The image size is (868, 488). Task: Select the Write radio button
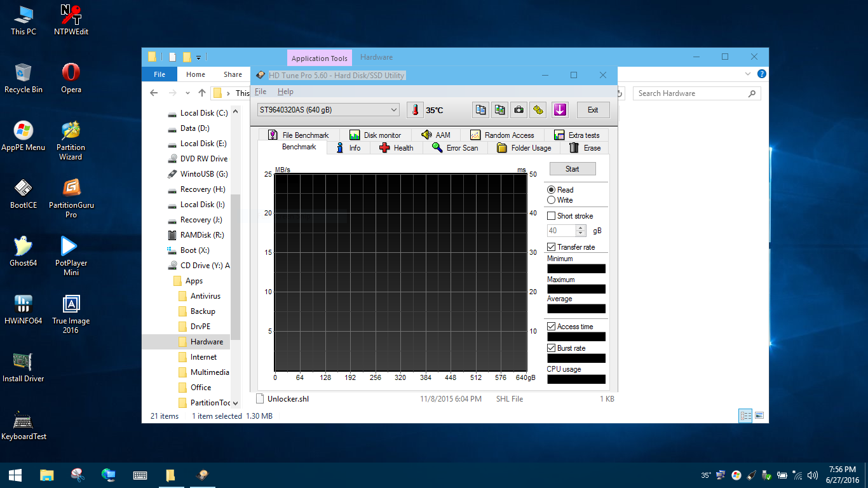(552, 200)
